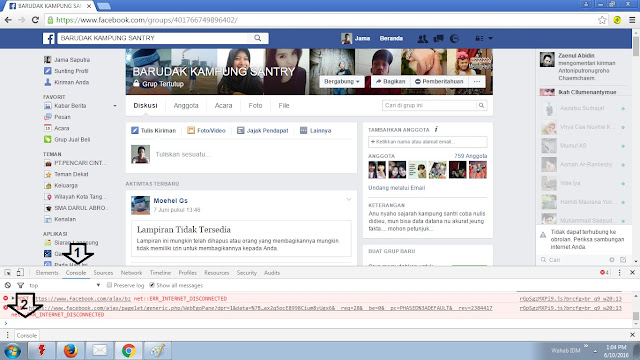Clear the console log icon

[8, 285]
